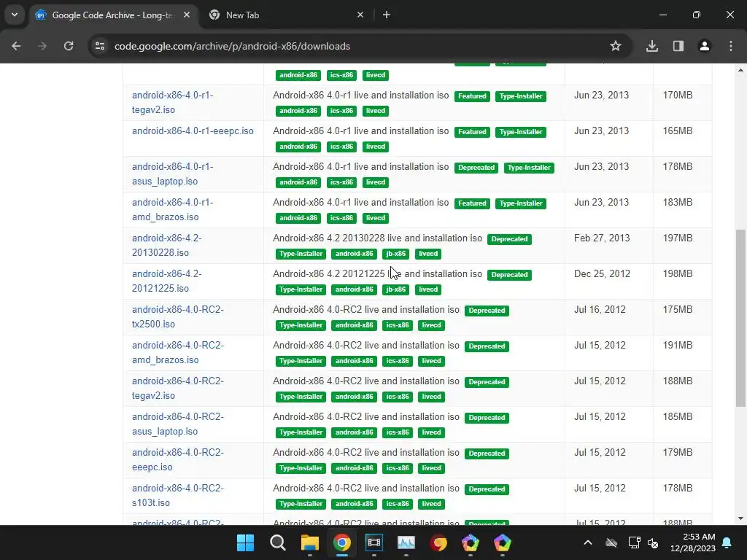747x560 pixels.
Task: Open the notification bell in taskbar
Action: click(x=727, y=542)
